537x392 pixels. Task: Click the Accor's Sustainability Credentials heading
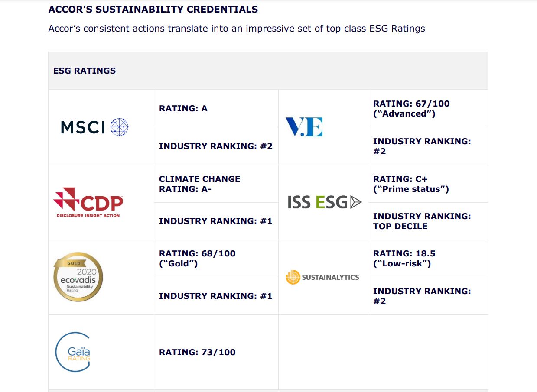point(153,9)
